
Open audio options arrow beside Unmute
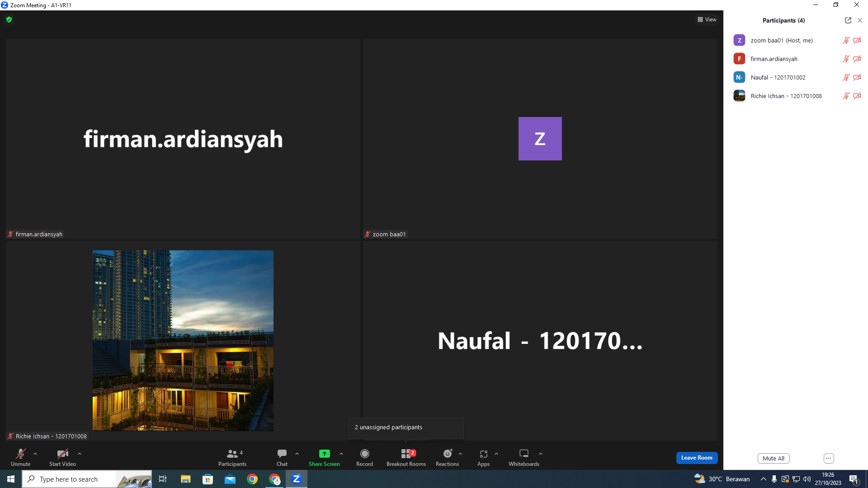35,454
